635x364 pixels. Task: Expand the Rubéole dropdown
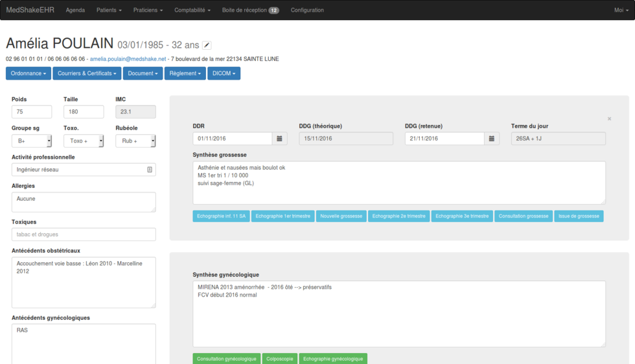[135, 141]
